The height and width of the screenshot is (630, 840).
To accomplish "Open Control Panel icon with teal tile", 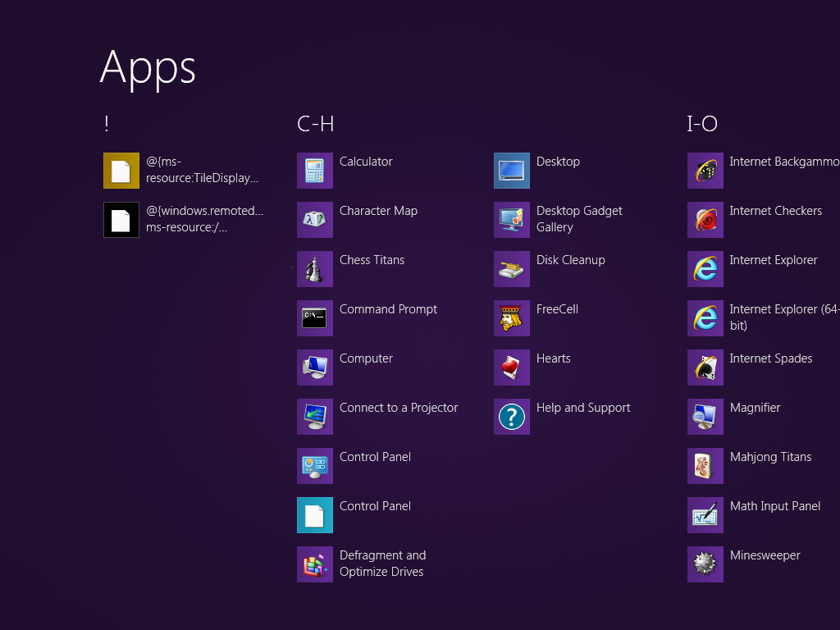I will pos(314,515).
